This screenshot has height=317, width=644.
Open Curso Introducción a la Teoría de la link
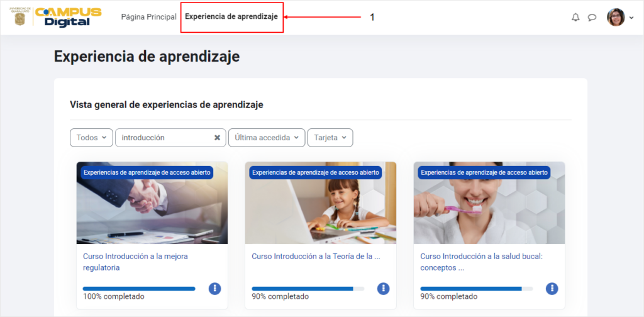[316, 256]
